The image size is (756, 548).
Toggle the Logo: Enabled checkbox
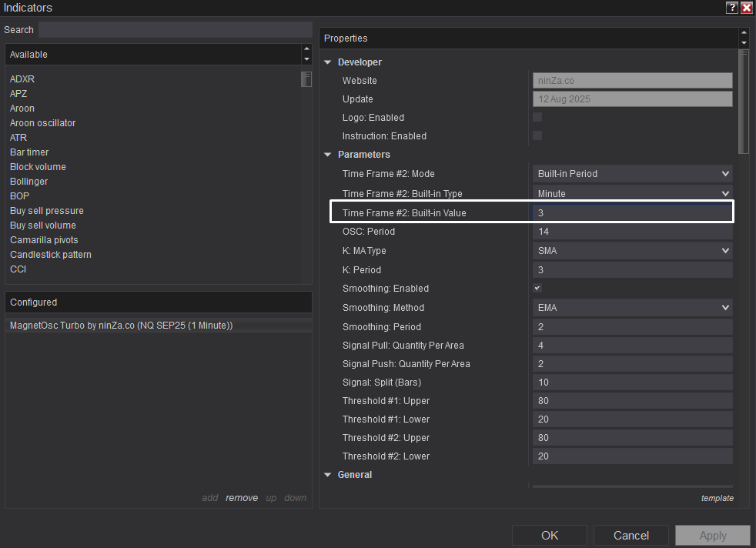pos(537,117)
